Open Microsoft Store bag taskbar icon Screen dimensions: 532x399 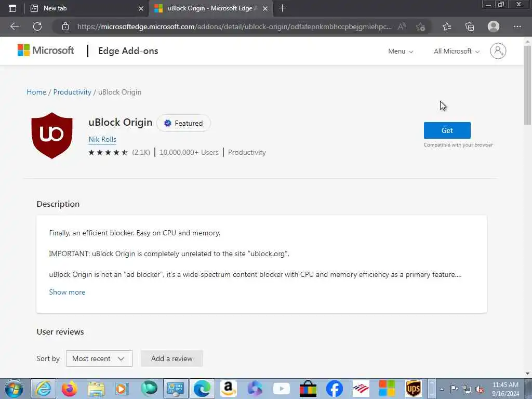click(x=308, y=389)
